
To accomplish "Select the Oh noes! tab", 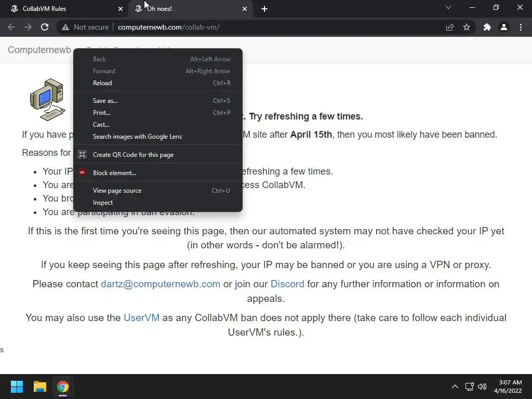I will pyautogui.click(x=190, y=9).
